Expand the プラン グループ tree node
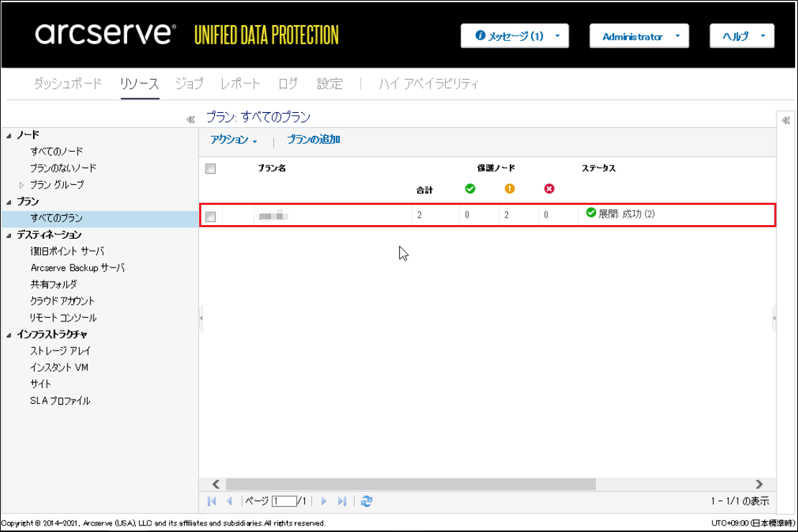This screenshot has width=798, height=532. (x=22, y=185)
